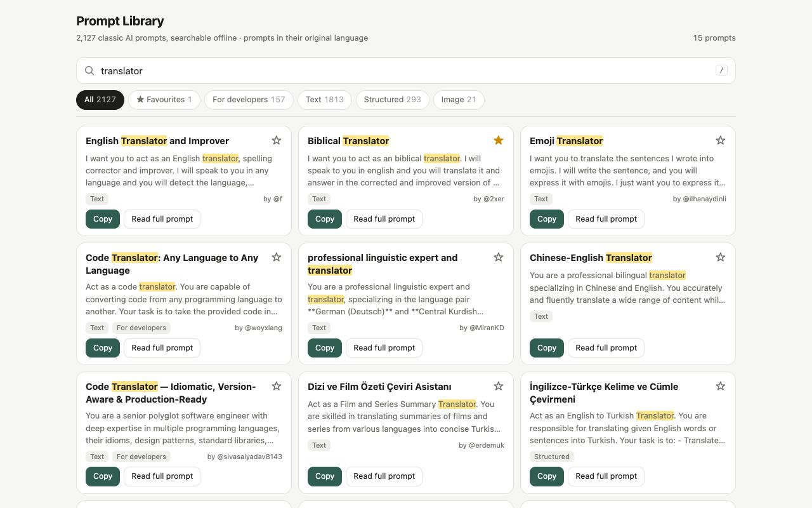Focus the search field containing translator

point(406,70)
